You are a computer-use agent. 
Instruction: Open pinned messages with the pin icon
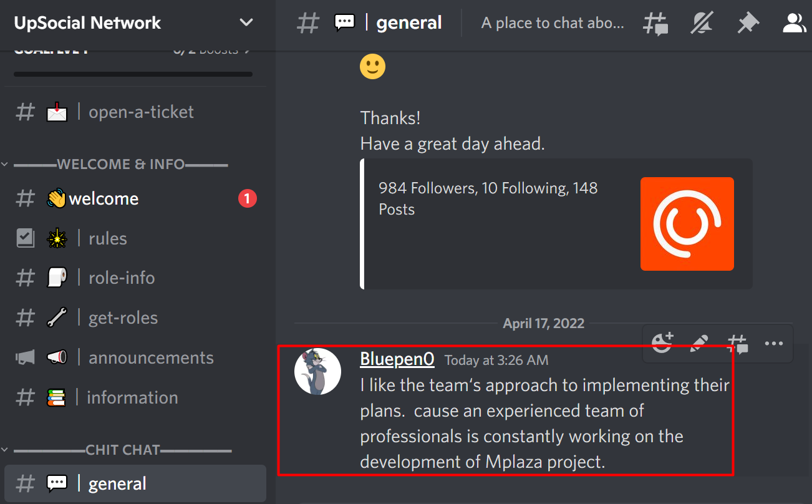pyautogui.click(x=747, y=24)
